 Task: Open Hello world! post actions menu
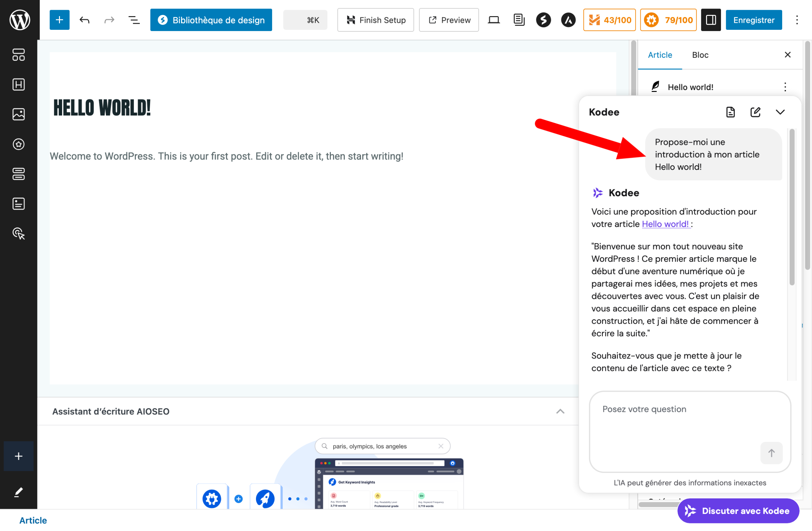click(785, 87)
